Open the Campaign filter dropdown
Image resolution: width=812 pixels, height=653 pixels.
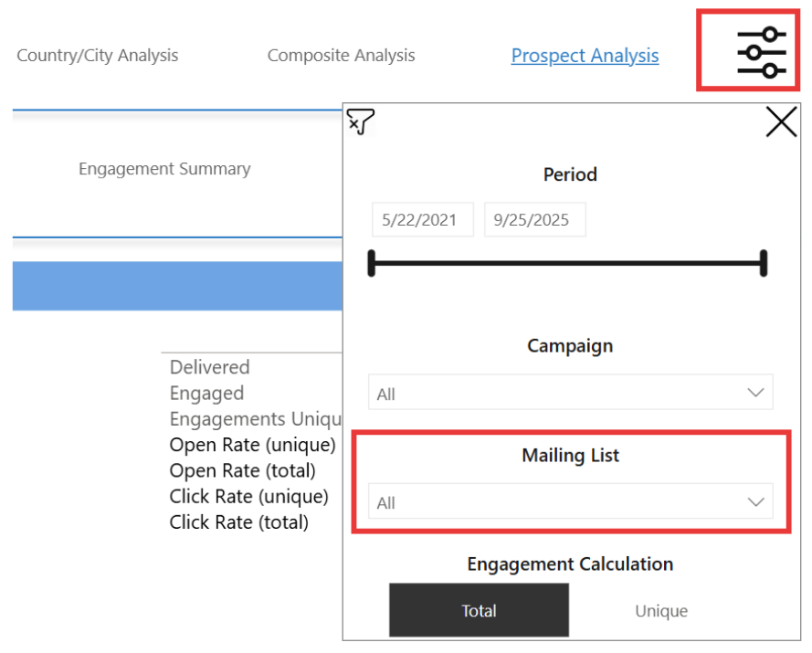(570, 392)
